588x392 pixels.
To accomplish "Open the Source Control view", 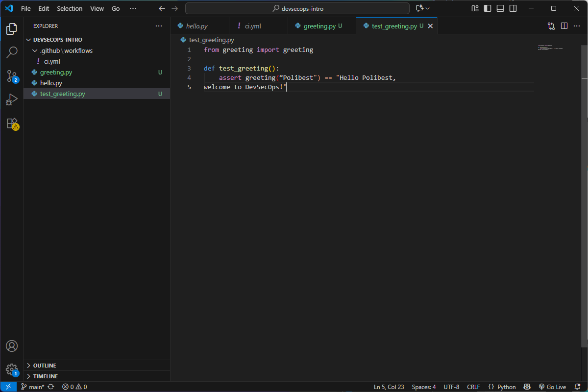I will [x=12, y=76].
